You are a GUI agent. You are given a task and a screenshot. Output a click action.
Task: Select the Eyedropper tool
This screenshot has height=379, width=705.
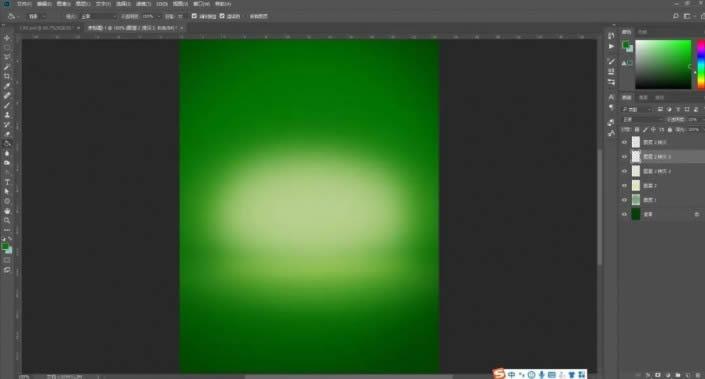pyautogui.click(x=7, y=86)
